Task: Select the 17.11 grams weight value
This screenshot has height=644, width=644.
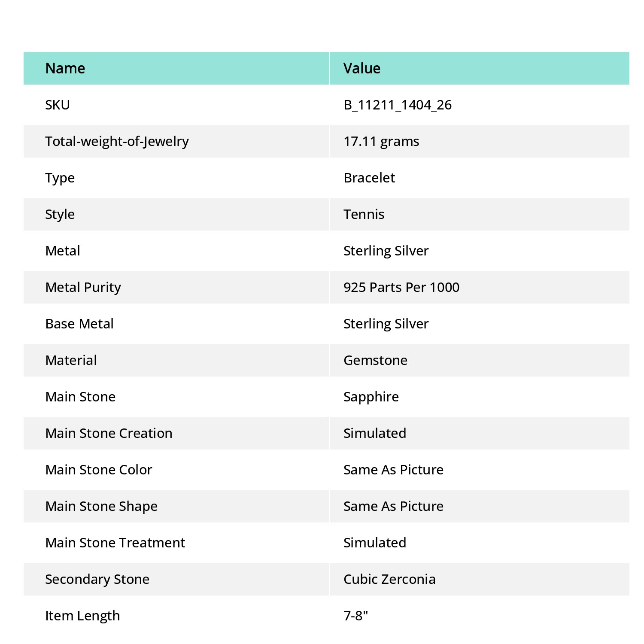Action: [381, 142]
